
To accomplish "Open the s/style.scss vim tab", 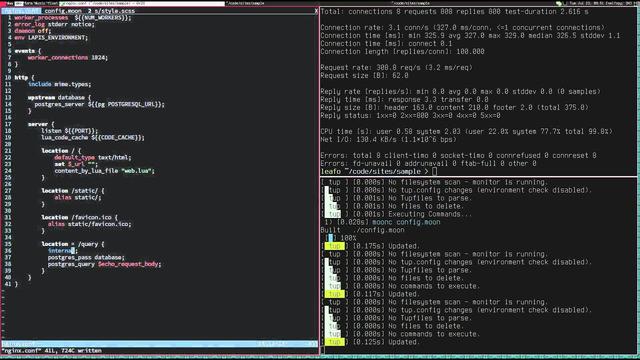I will click(x=112, y=11).
